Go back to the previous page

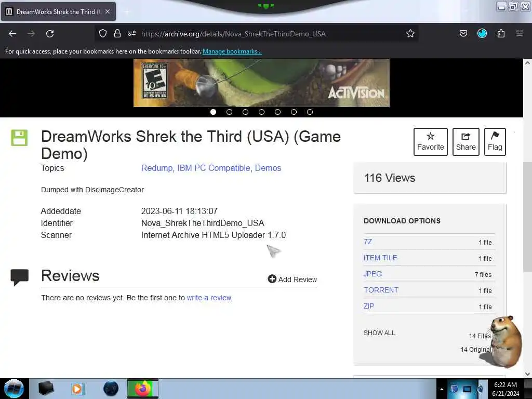12,34
